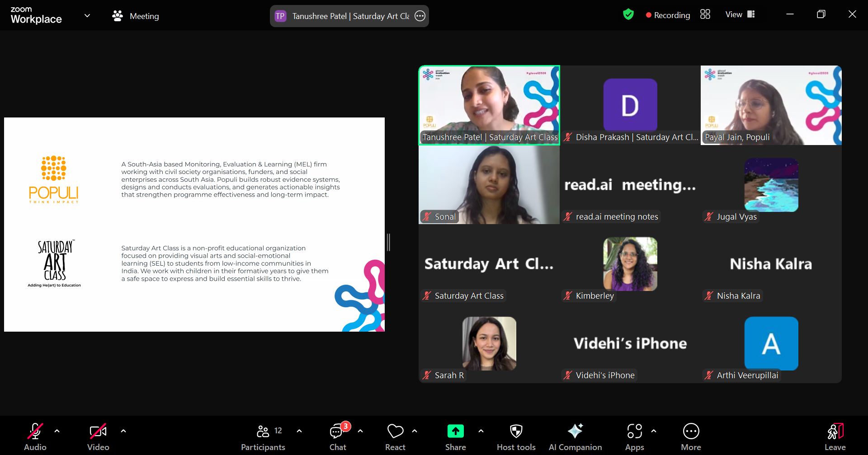Show meeting encryption info via green shield

(628, 14)
